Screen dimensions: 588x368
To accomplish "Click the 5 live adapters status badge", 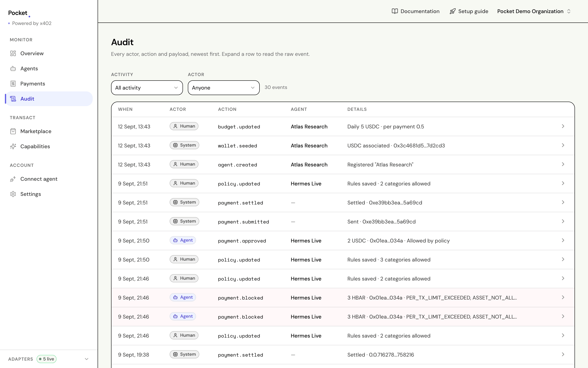I will 47,359.
